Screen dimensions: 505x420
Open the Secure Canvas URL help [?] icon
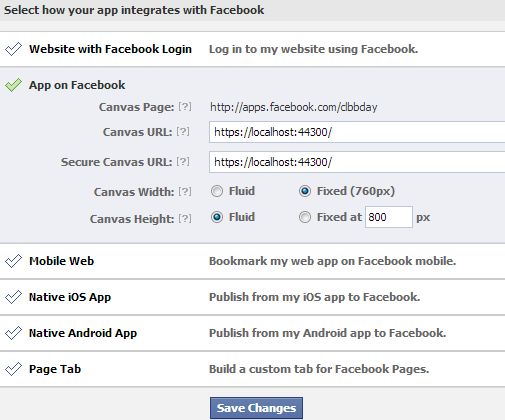pos(183,162)
